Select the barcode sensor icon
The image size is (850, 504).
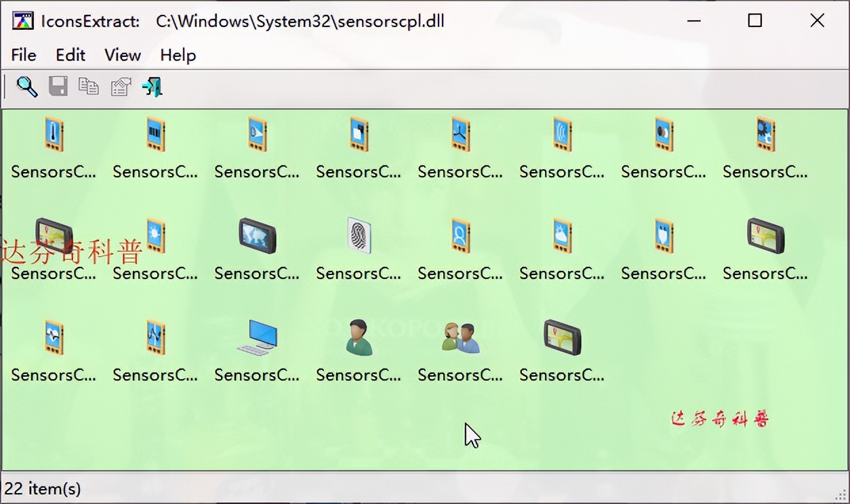[x=155, y=134]
